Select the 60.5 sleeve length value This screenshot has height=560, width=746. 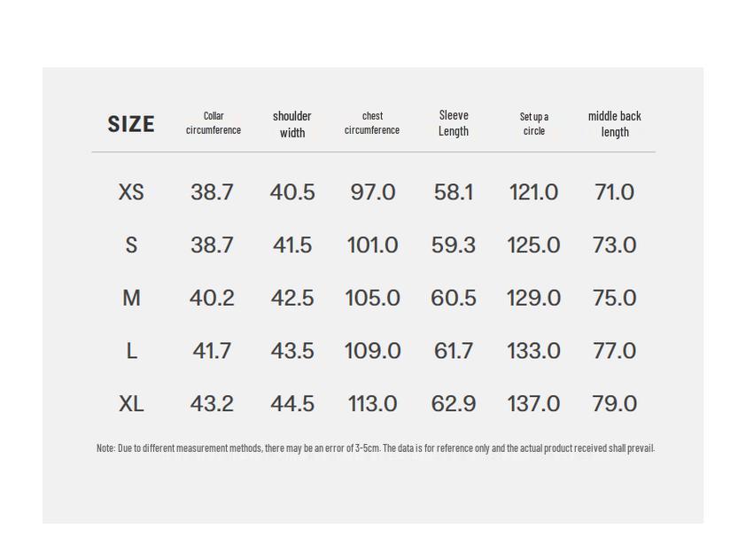(x=454, y=299)
